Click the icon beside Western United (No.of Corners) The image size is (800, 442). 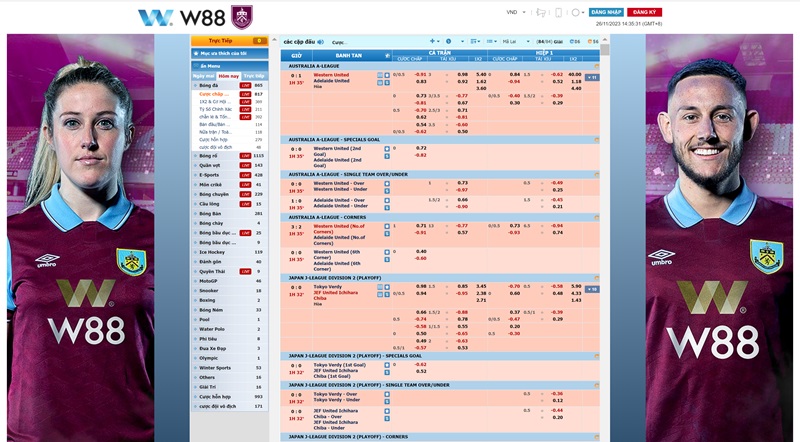click(x=387, y=226)
